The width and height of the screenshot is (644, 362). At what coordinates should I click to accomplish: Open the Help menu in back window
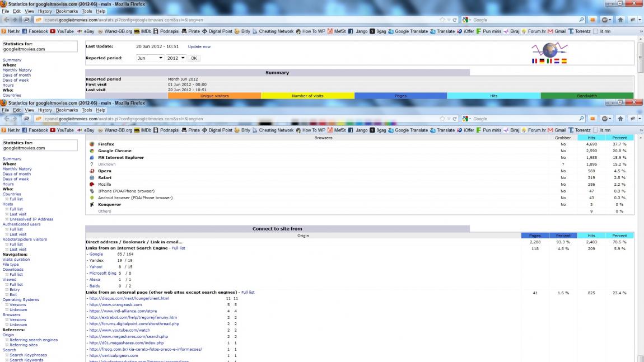click(101, 11)
